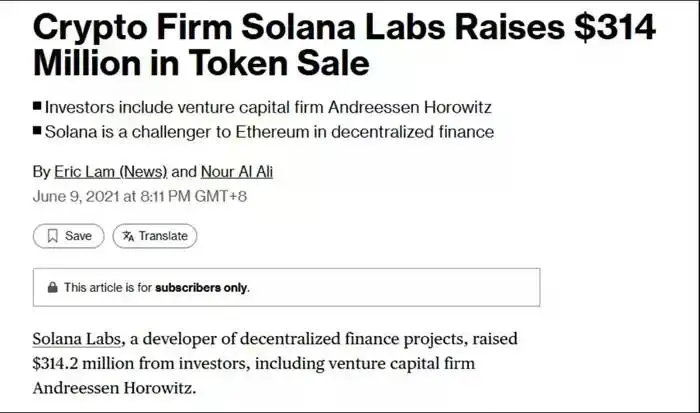Click the bookmark icon inside Save
Screen dimensions: 700x413
pyautogui.click(x=53, y=236)
